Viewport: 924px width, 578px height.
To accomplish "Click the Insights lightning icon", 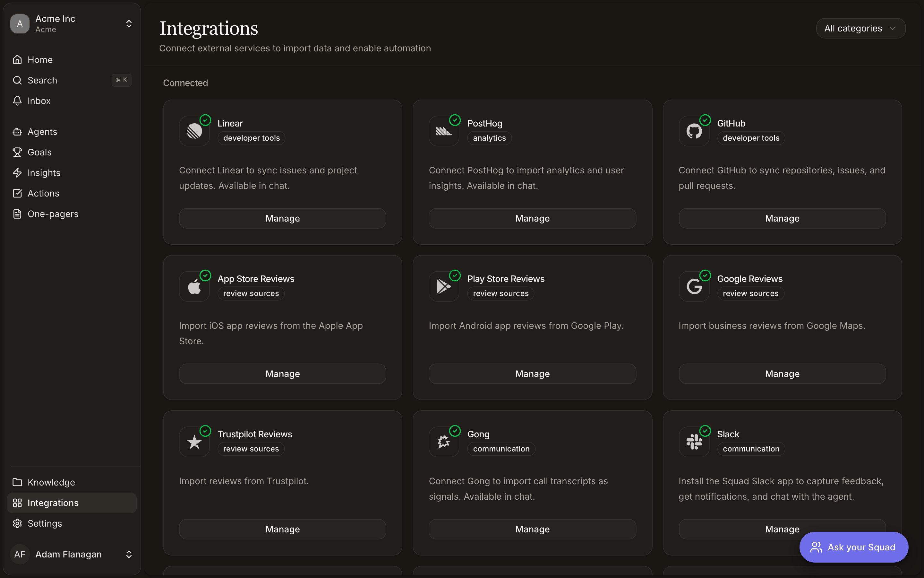I will [17, 173].
